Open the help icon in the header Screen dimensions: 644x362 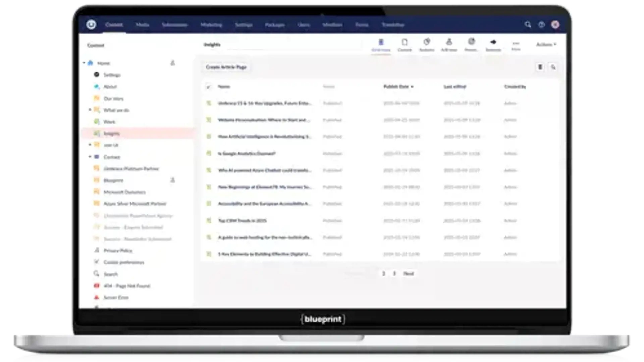coord(541,24)
